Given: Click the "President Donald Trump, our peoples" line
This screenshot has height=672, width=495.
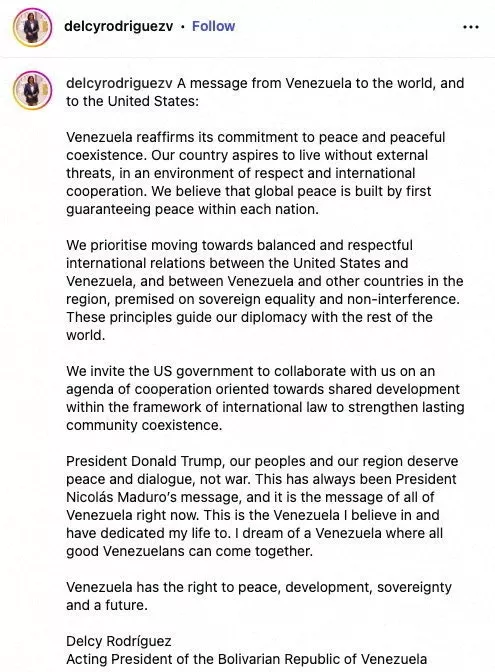Looking at the screenshot, I should (262, 461).
